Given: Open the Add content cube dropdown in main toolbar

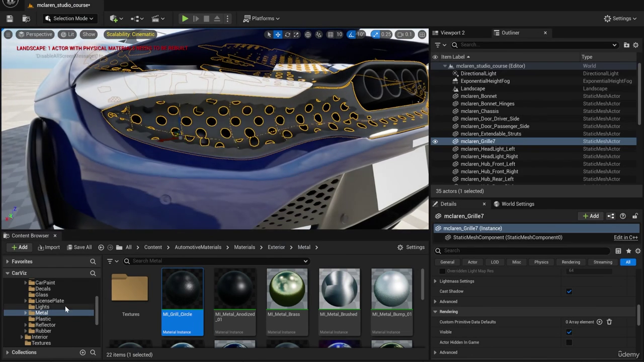Looking at the screenshot, I should [x=116, y=19].
